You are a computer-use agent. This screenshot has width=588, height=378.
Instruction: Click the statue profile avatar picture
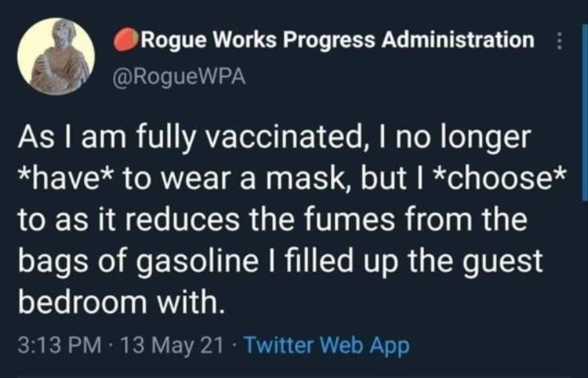point(56,56)
